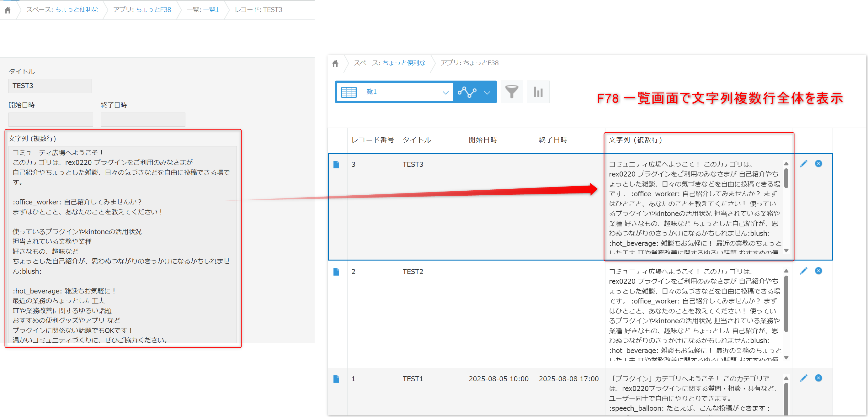Open record 2 details via document icon
This screenshot has width=868, height=417.
pyautogui.click(x=336, y=272)
